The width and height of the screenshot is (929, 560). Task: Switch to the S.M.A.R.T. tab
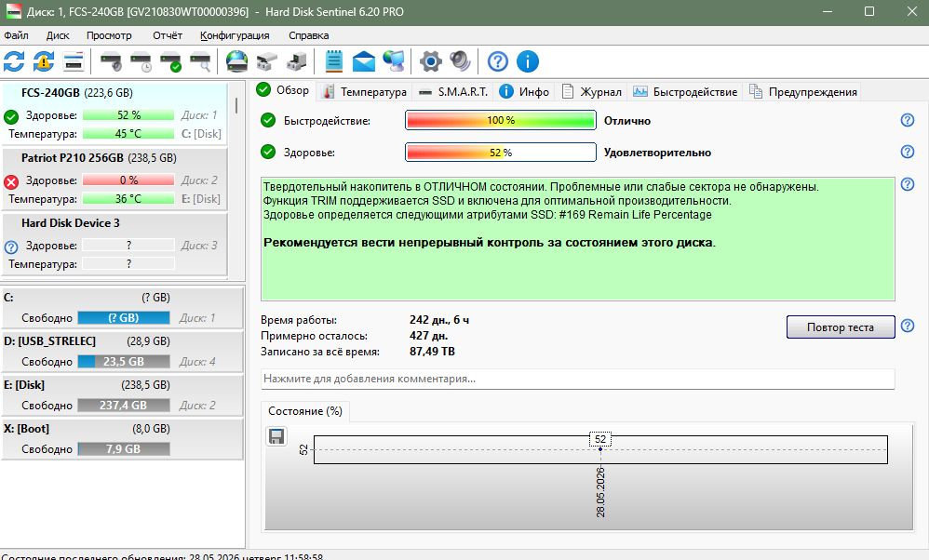coord(453,92)
